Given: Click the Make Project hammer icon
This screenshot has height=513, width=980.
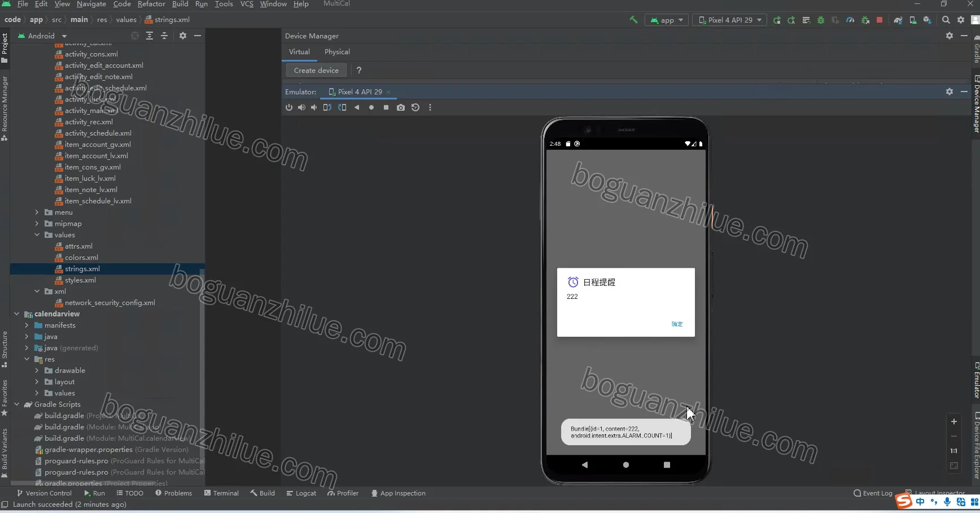Looking at the screenshot, I should tap(633, 20).
